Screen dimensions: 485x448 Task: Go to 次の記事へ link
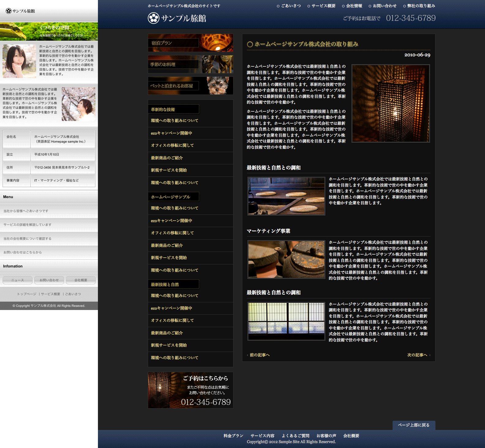tap(417, 355)
